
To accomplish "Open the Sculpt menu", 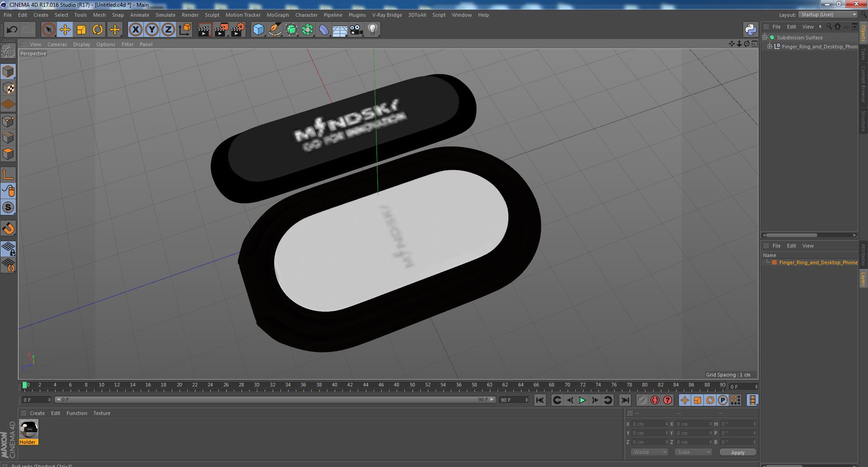I will [x=212, y=15].
